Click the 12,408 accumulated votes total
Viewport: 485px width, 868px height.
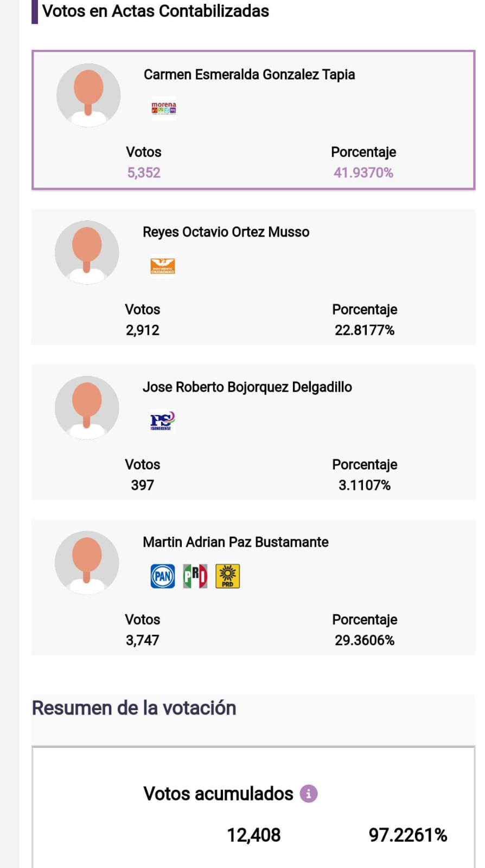[253, 835]
